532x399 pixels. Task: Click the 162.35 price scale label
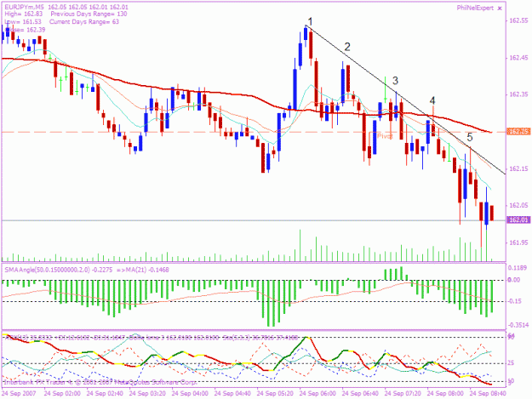[x=518, y=94]
